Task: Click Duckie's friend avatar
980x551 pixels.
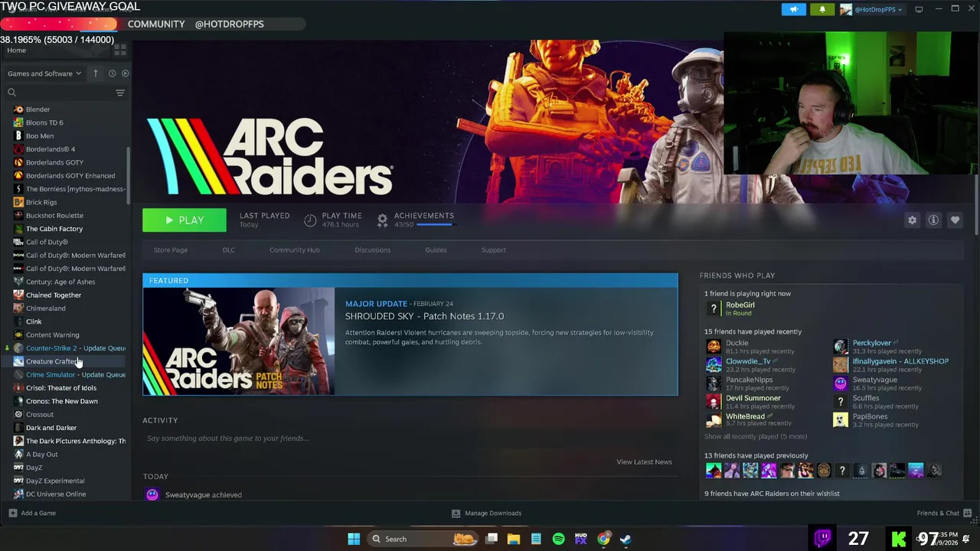Action: [x=714, y=347]
